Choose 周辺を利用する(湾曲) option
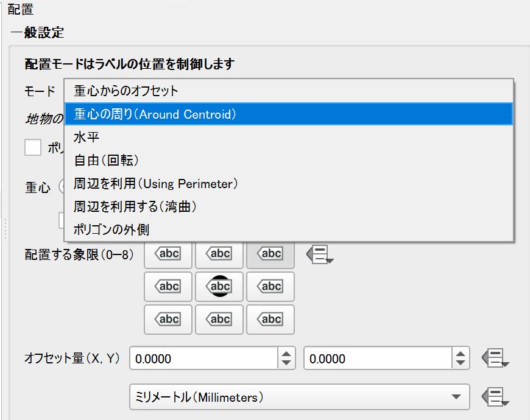530x420 pixels. (x=289, y=206)
